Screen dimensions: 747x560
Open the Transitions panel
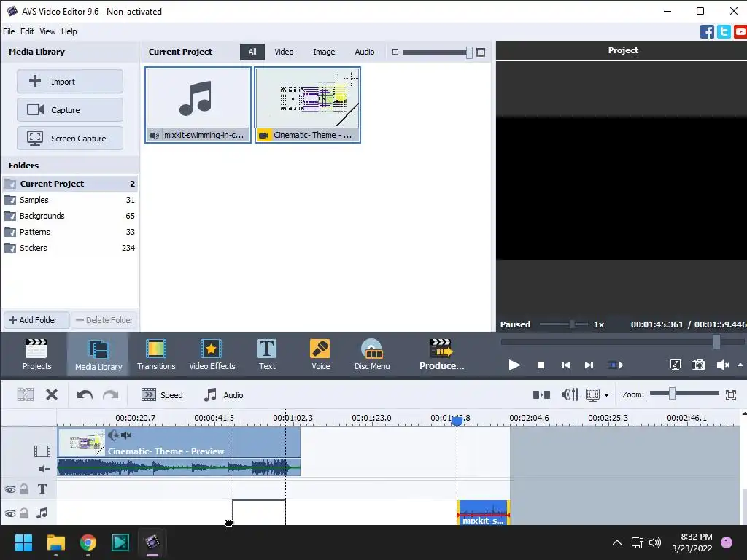[x=156, y=354]
